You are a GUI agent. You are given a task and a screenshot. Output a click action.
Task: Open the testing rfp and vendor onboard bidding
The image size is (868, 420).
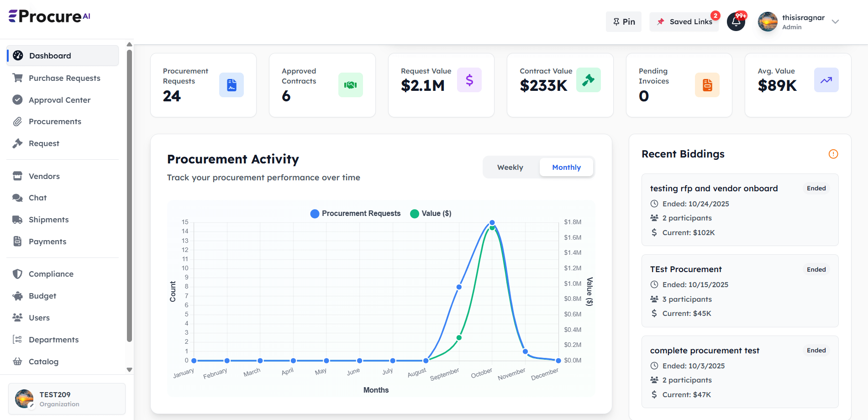(x=714, y=188)
